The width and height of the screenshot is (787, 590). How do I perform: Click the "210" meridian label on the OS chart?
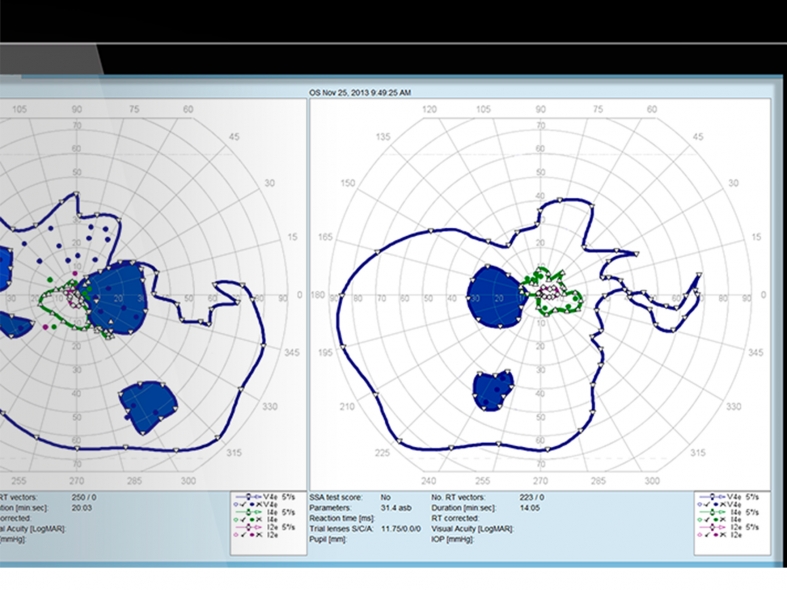point(347,406)
